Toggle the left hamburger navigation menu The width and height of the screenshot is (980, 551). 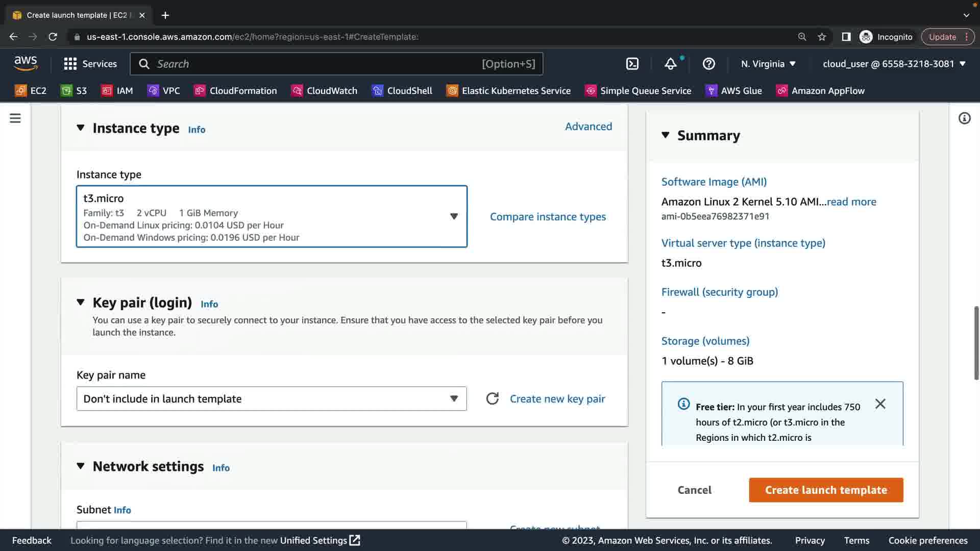(15, 118)
